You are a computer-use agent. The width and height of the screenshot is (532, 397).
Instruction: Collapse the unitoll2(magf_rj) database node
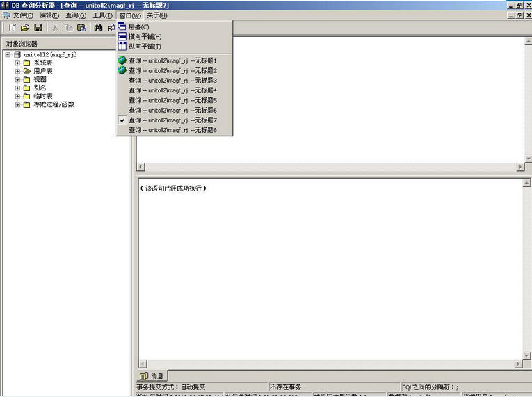[8, 54]
